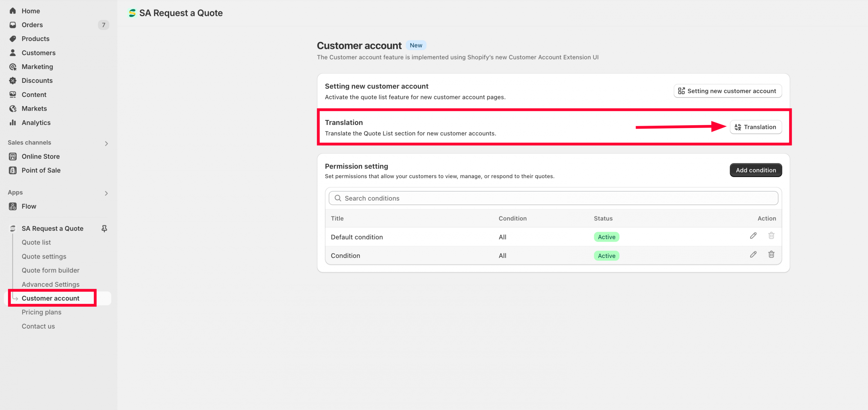Click the Customers person icon

[13, 53]
